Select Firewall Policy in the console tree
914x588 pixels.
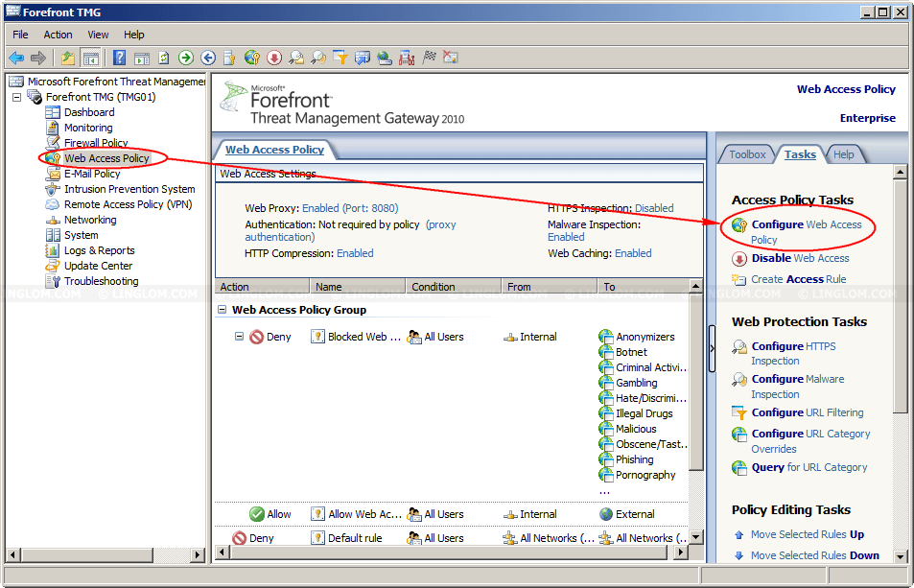pos(96,143)
